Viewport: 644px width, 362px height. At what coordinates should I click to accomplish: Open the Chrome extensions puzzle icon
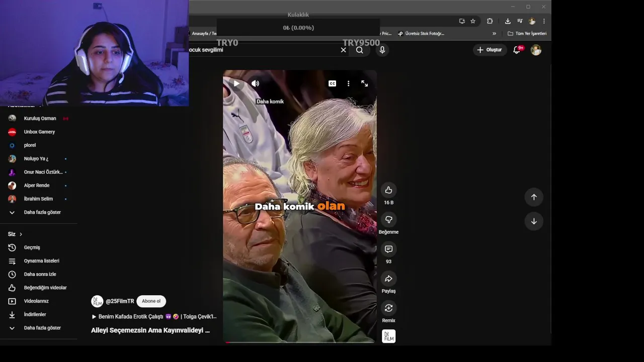[x=490, y=21]
